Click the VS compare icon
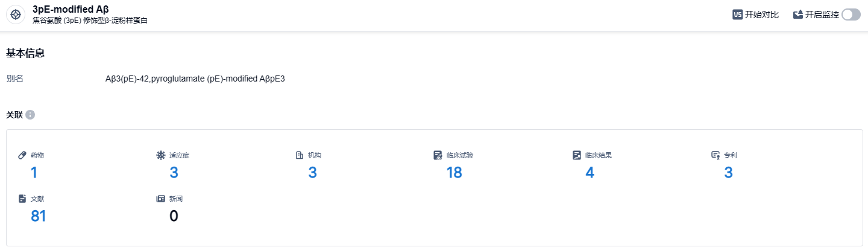 (x=737, y=15)
